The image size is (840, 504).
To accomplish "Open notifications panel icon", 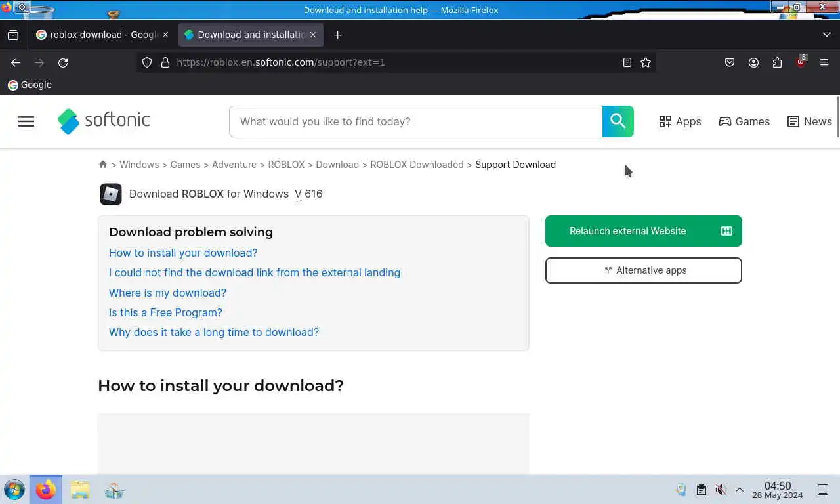I will (823, 490).
